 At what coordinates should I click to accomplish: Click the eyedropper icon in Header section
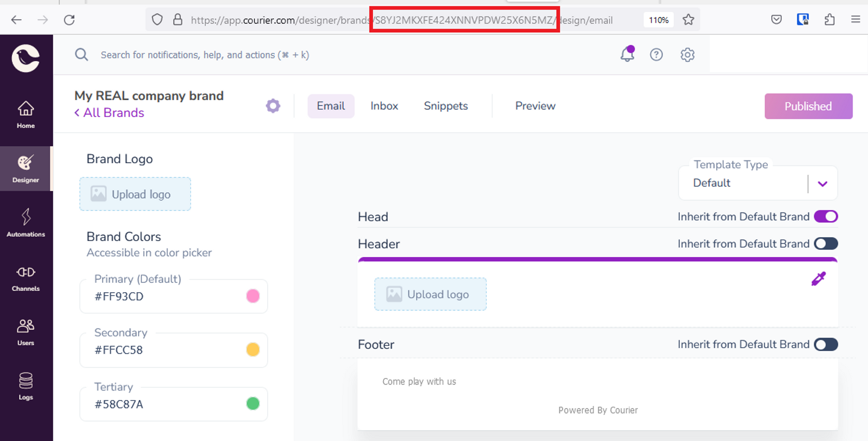coord(819,279)
